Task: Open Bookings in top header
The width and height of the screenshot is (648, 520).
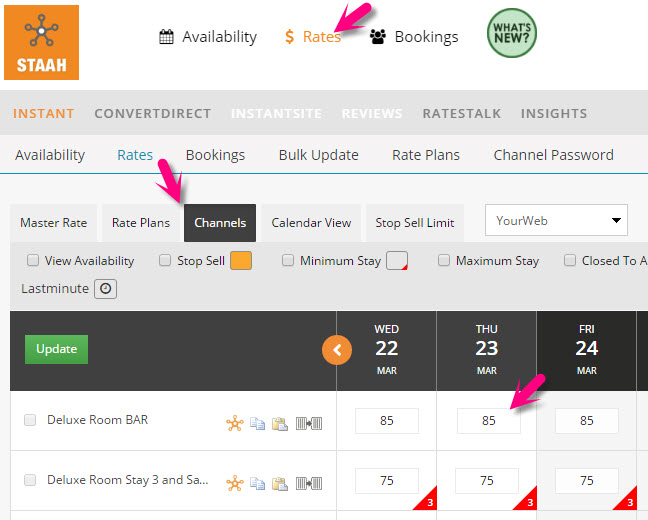Action: pyautogui.click(x=426, y=37)
